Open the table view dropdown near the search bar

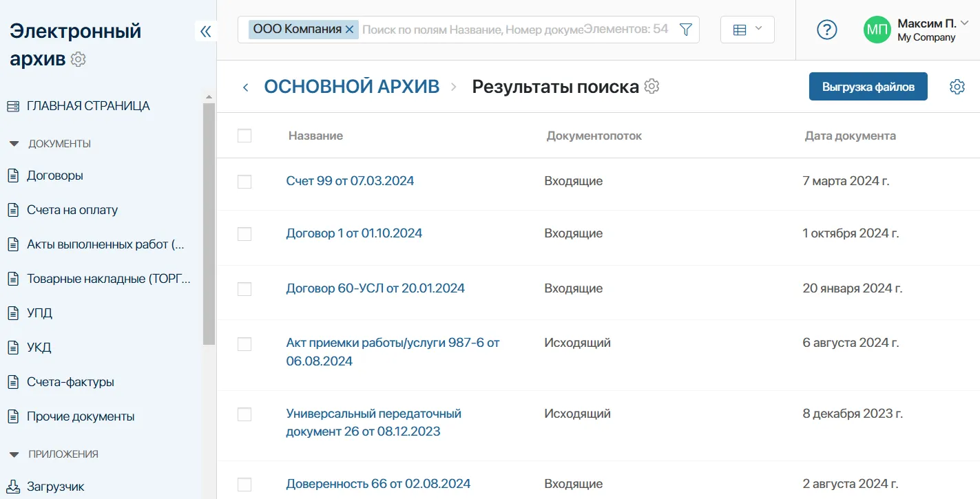(747, 30)
